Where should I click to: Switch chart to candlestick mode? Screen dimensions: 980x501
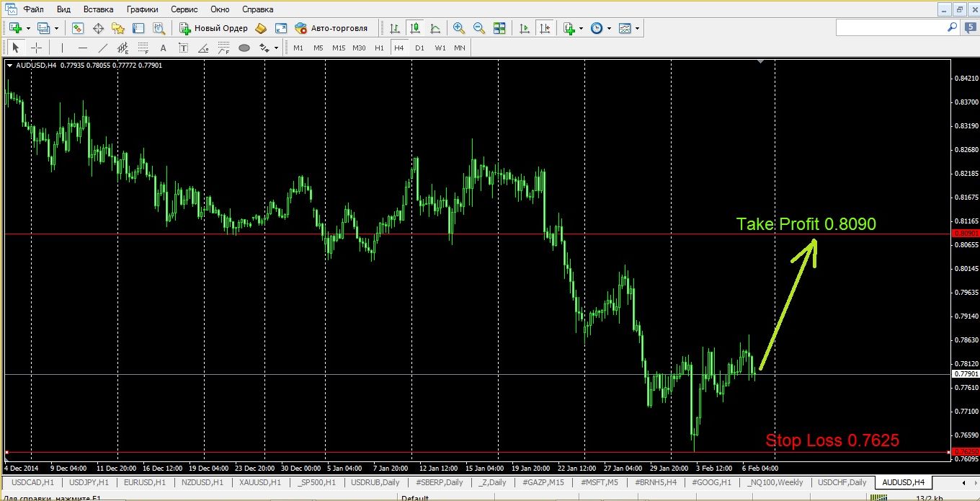coord(415,28)
